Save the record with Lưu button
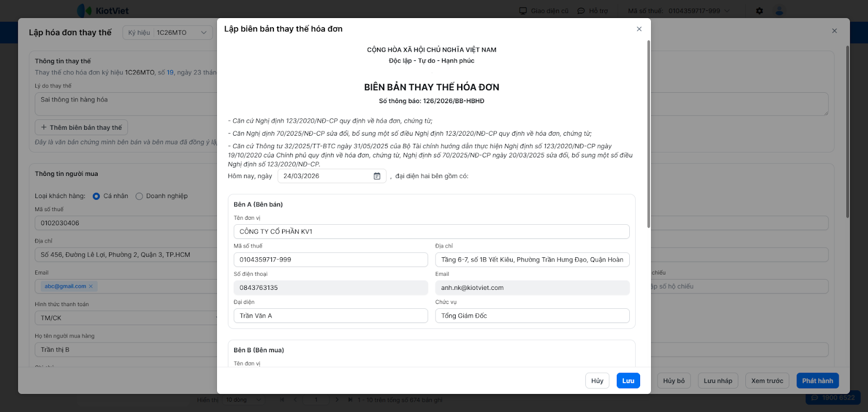 point(628,381)
